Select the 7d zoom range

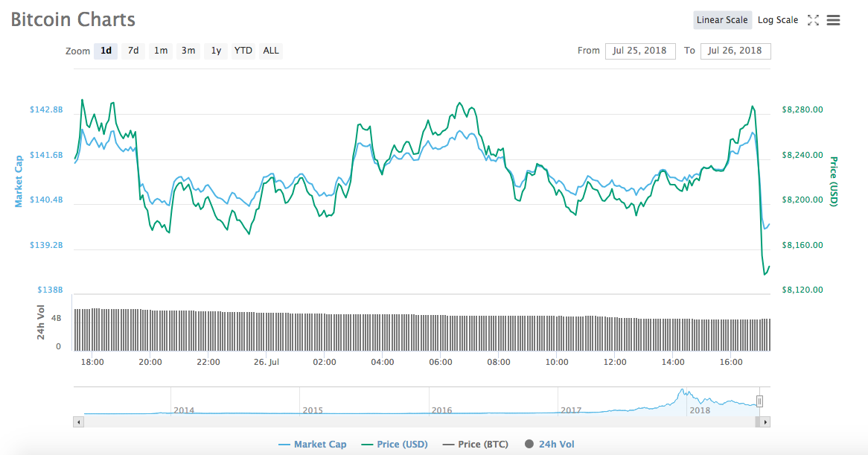tap(133, 51)
